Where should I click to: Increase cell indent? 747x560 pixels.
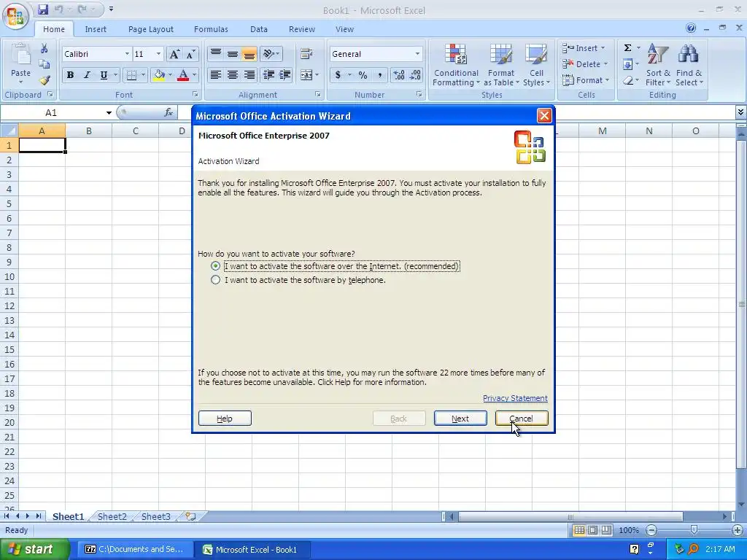(x=285, y=75)
